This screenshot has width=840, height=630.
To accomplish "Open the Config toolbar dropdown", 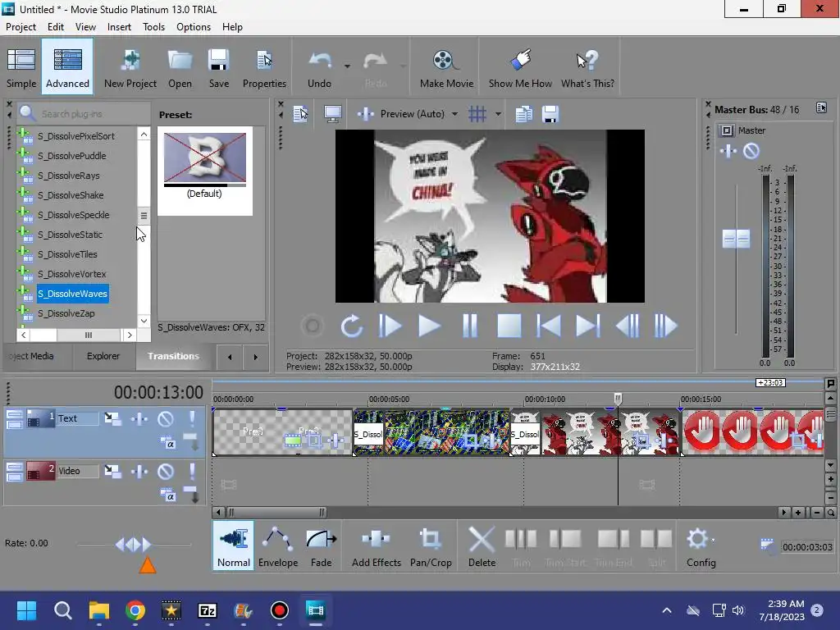I will click(x=701, y=546).
